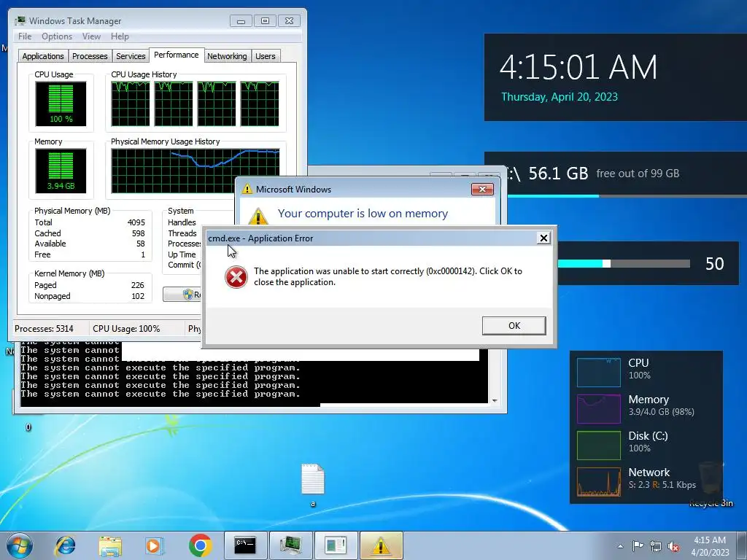Click OK in cmd.exe error dialog
747x560 pixels.
(x=514, y=326)
